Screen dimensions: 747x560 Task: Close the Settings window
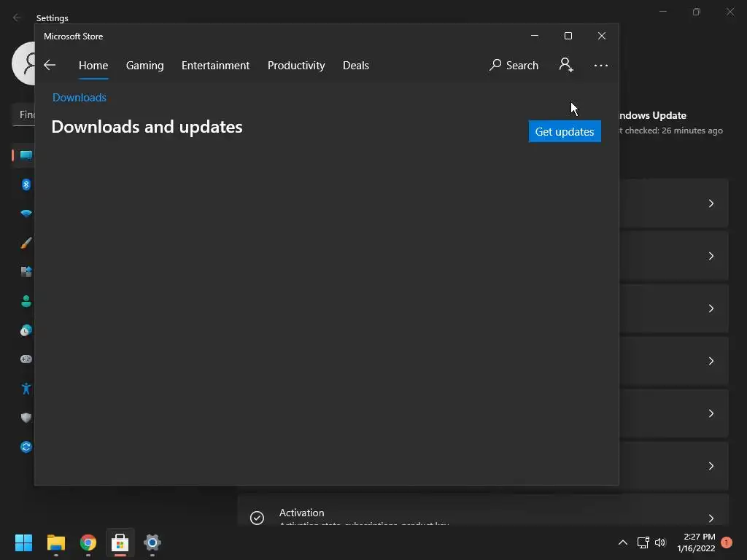[x=730, y=12]
